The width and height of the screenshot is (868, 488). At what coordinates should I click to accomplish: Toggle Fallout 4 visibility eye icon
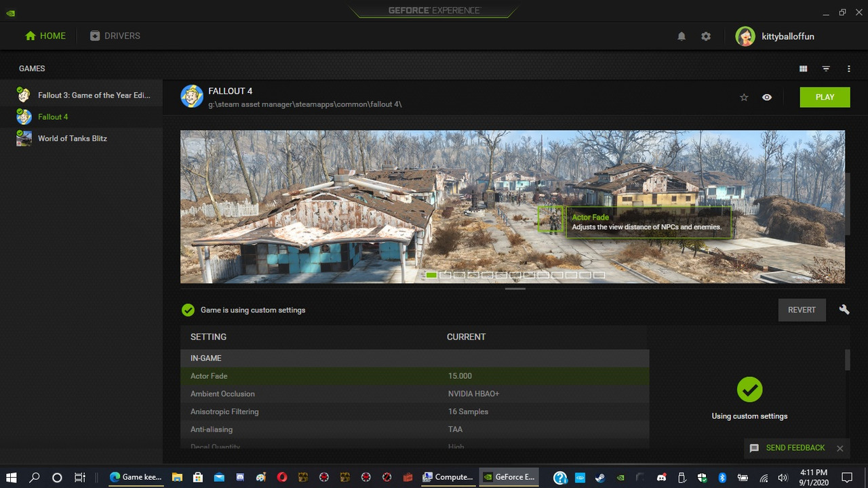click(767, 97)
